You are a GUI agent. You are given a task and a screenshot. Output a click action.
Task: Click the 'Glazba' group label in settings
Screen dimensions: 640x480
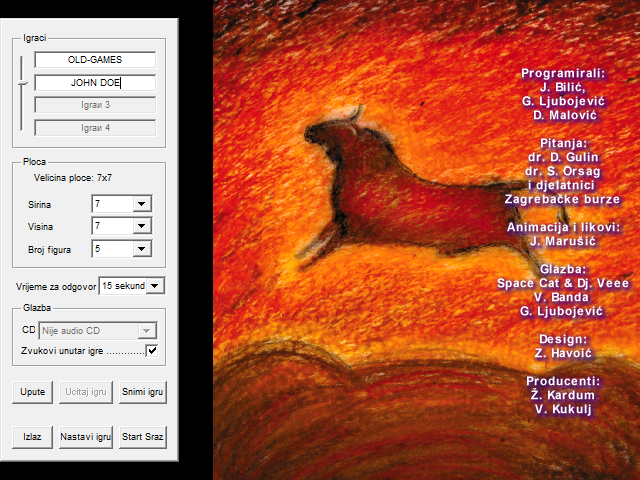pos(37,308)
